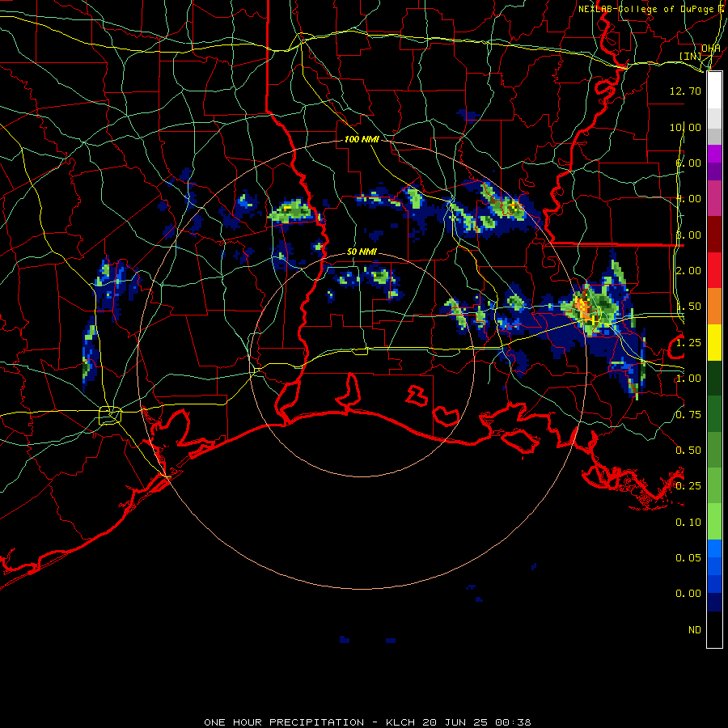Click the ONE HOUR PRECIPITATION KLCH title text
Viewport: 728px width, 728px height.
click(367, 722)
